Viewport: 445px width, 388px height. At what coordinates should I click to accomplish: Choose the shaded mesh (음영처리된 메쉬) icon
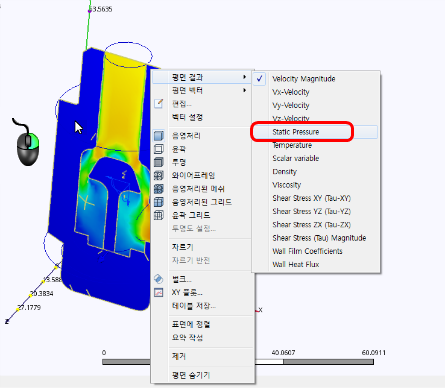click(159, 189)
